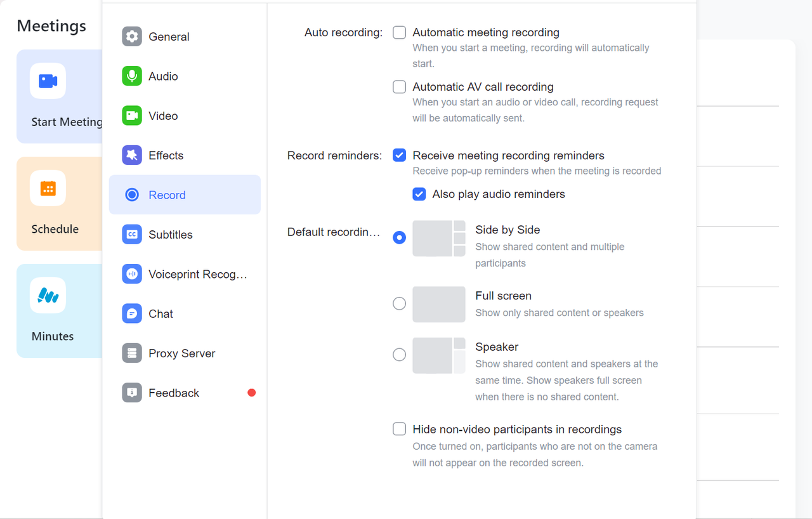Click the Feedback icon in sidebar
This screenshot has height=519, width=812.
click(132, 393)
